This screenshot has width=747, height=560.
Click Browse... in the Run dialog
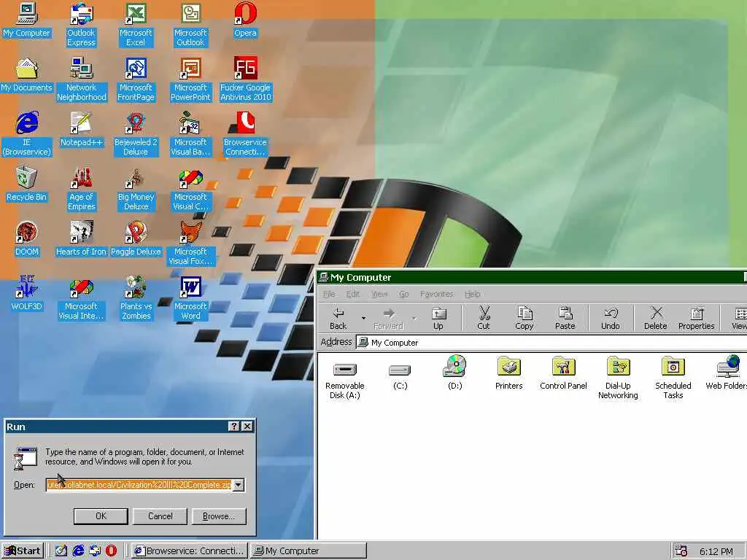pos(219,516)
